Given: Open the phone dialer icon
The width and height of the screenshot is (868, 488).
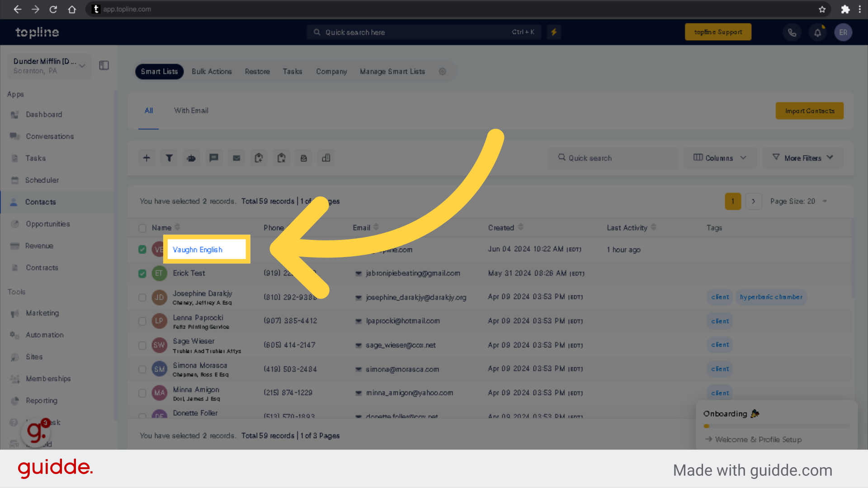Looking at the screenshot, I should (792, 32).
